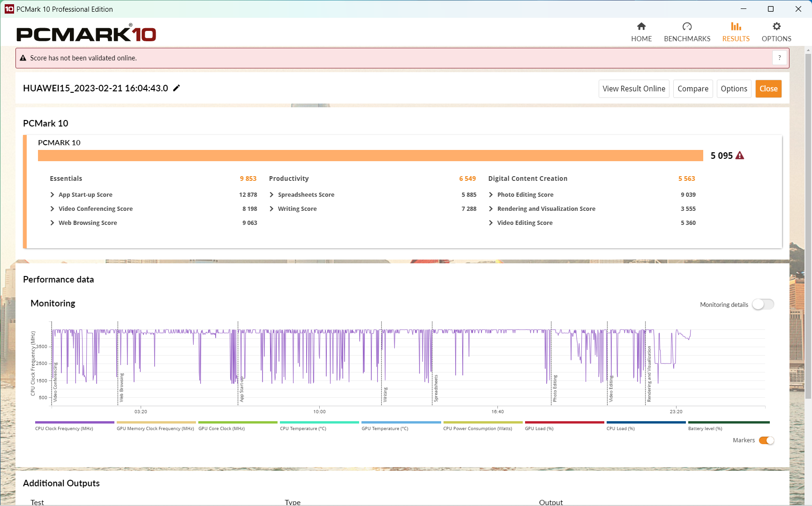812x506 pixels.
Task: Maximize the PCMark 10 window
Action: [771, 9]
